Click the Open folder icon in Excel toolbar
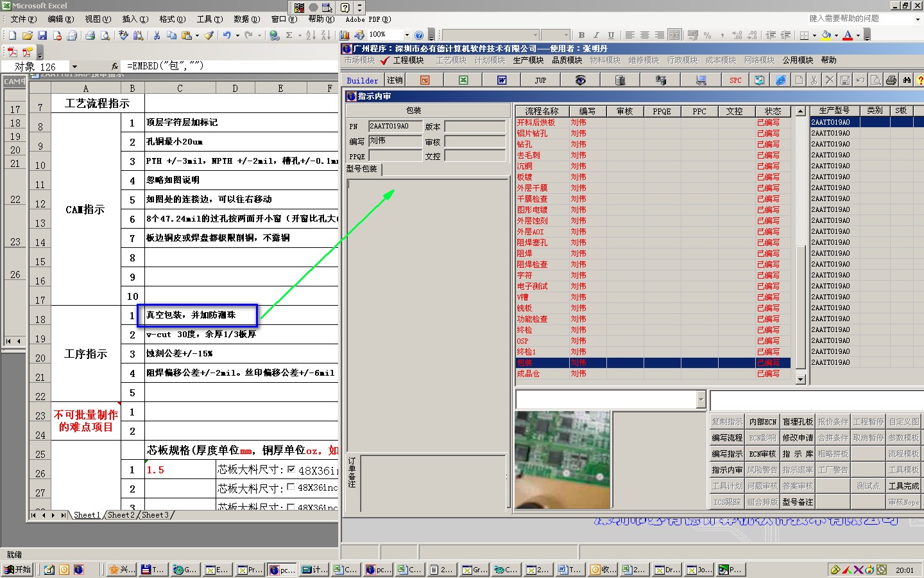Viewport: 924px width, 578px height. click(x=27, y=35)
